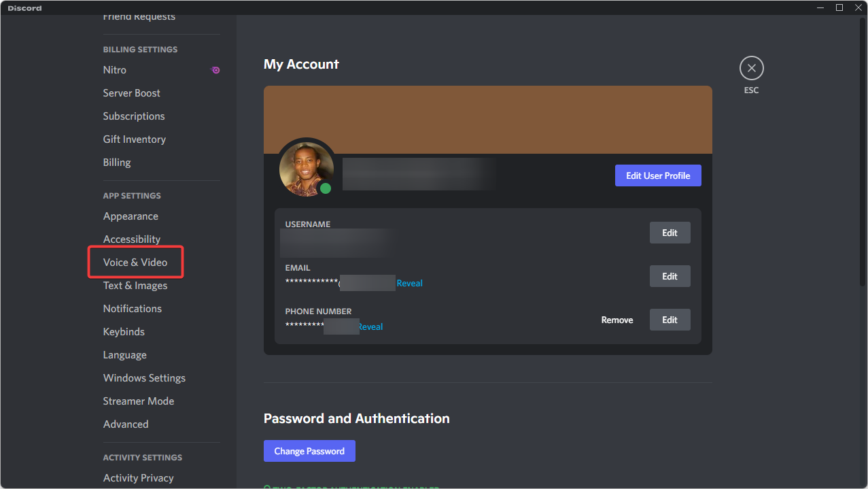Reveal the hidden email

pos(409,283)
